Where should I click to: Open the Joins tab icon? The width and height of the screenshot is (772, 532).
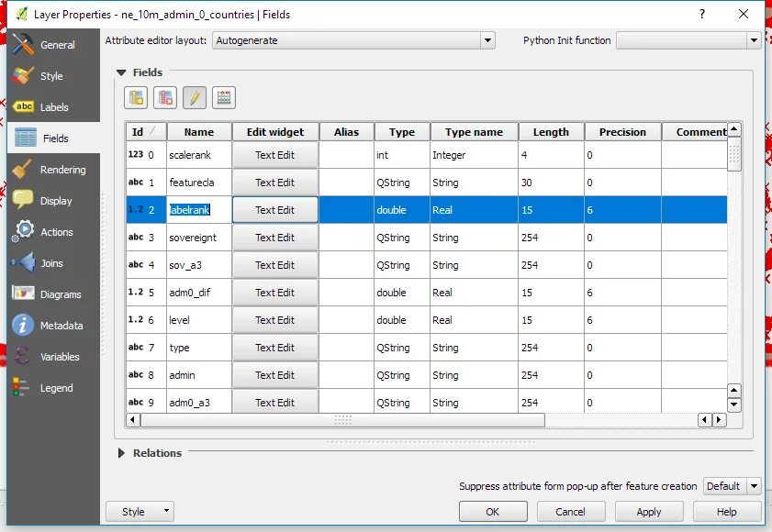(23, 263)
